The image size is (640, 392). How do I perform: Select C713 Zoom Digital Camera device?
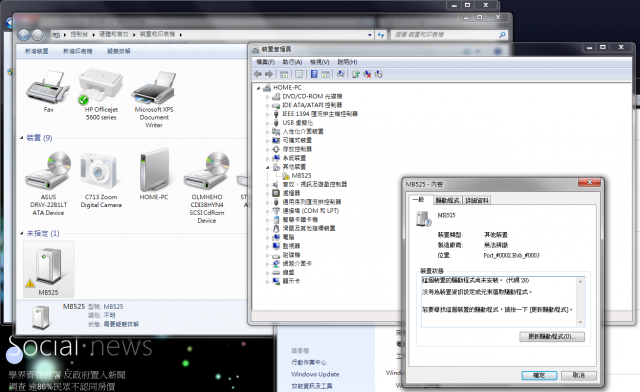click(101, 180)
